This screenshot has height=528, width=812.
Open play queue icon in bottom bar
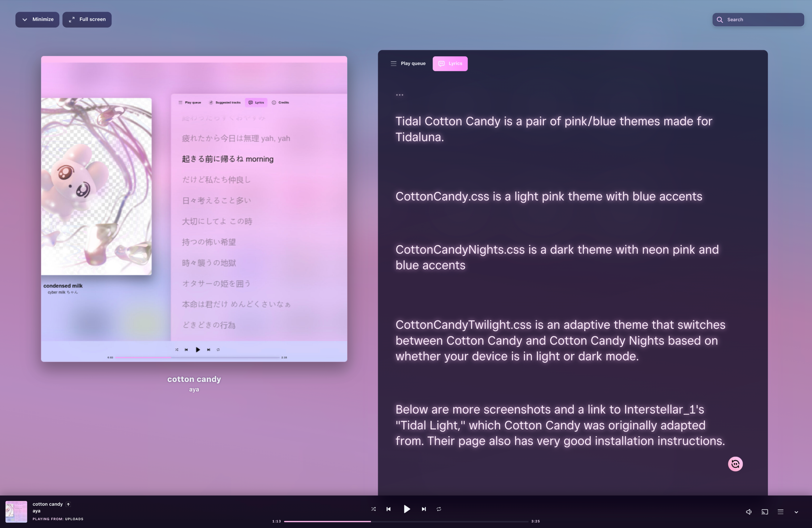coord(780,512)
